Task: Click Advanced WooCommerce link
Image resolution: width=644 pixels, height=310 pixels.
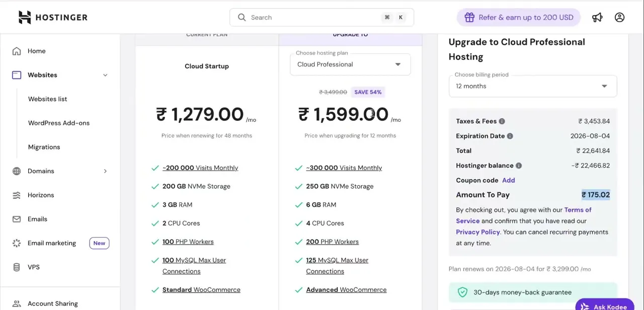Action: (347, 290)
